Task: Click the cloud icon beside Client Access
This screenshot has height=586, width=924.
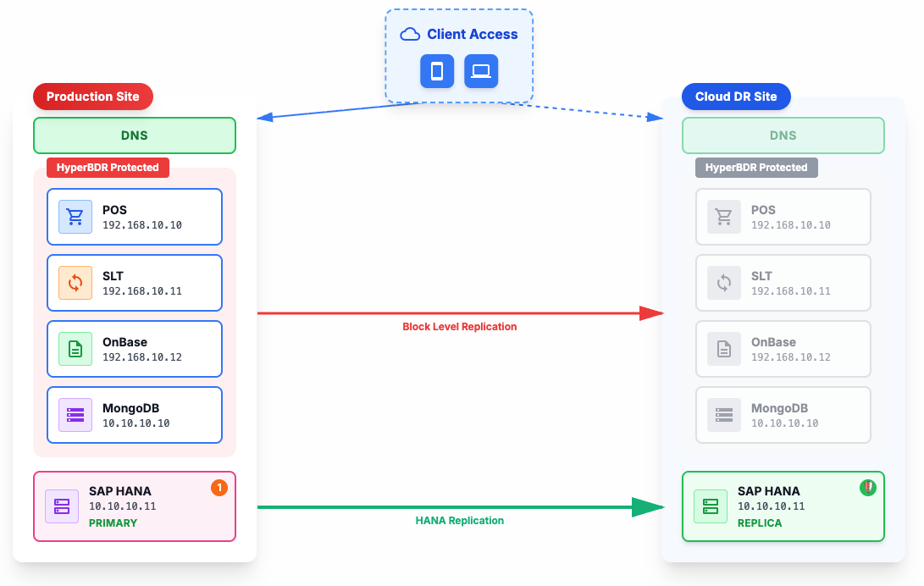Action: (410, 35)
